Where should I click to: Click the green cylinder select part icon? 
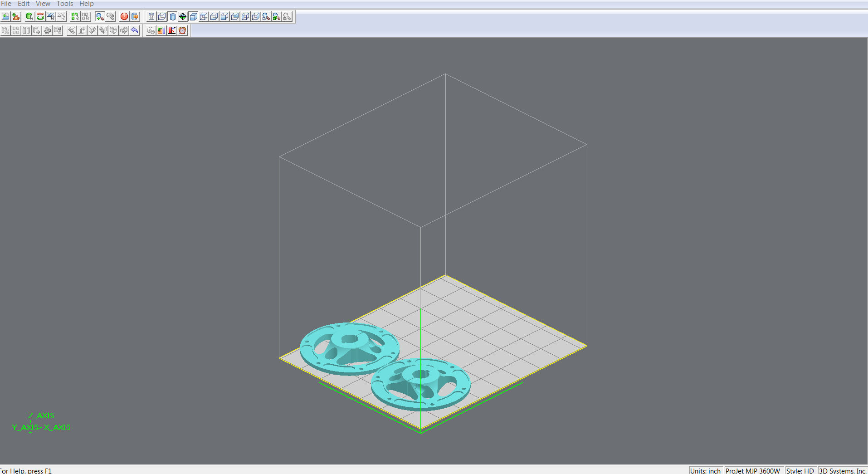pos(29,17)
